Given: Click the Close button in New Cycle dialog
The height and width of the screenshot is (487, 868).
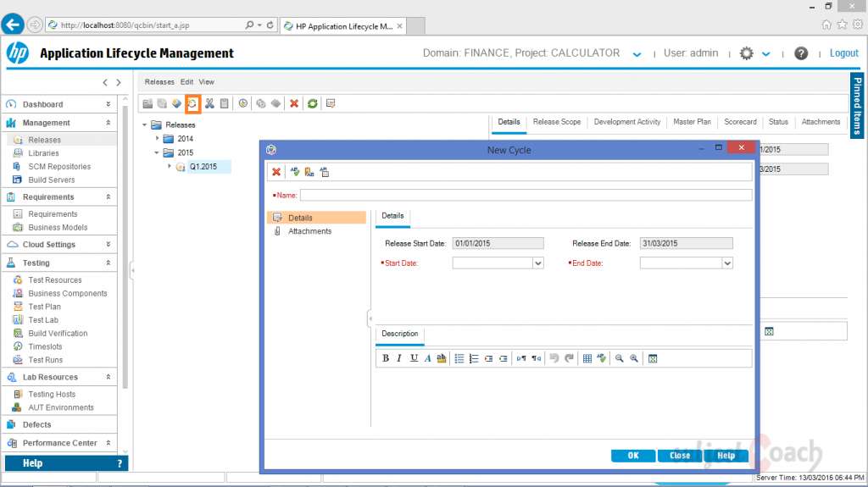Looking at the screenshot, I should tap(680, 456).
